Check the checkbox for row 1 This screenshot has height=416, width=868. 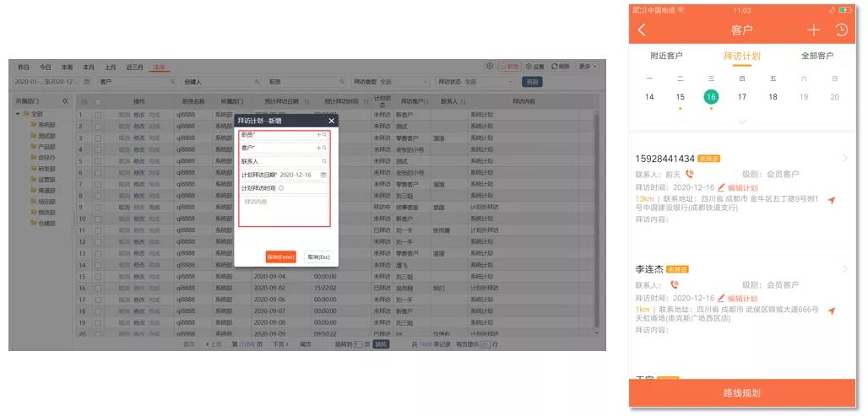click(98, 115)
